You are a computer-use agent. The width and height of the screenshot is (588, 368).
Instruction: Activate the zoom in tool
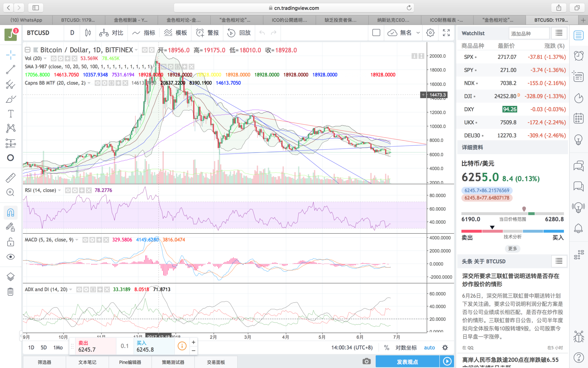tap(11, 192)
